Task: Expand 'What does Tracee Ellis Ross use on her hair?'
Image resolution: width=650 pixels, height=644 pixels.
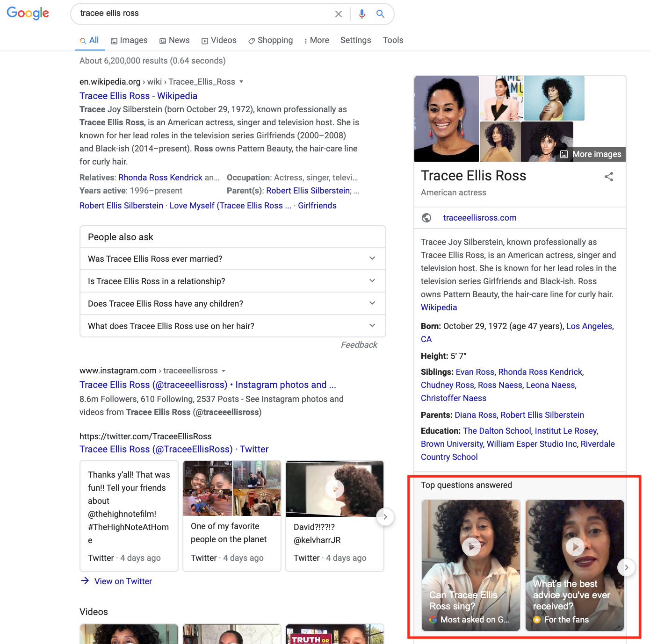Action: pos(233,326)
